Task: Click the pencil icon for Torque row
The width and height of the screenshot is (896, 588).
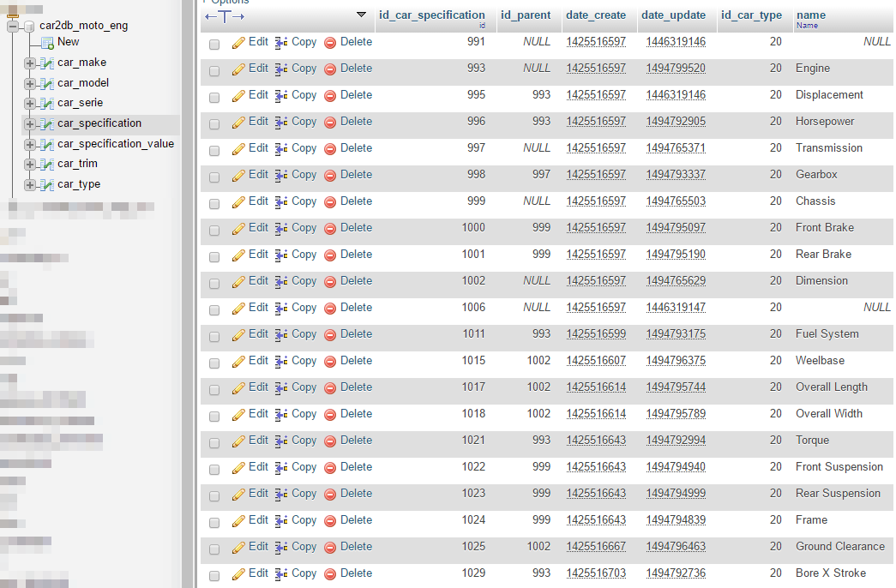Action: coord(238,441)
